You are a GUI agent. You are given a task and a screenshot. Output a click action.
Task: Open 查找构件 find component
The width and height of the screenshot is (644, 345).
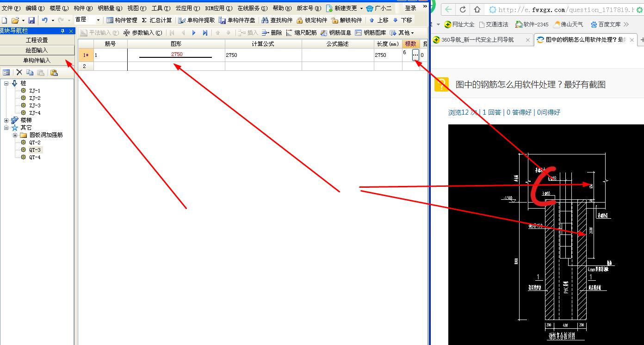pyautogui.click(x=277, y=20)
